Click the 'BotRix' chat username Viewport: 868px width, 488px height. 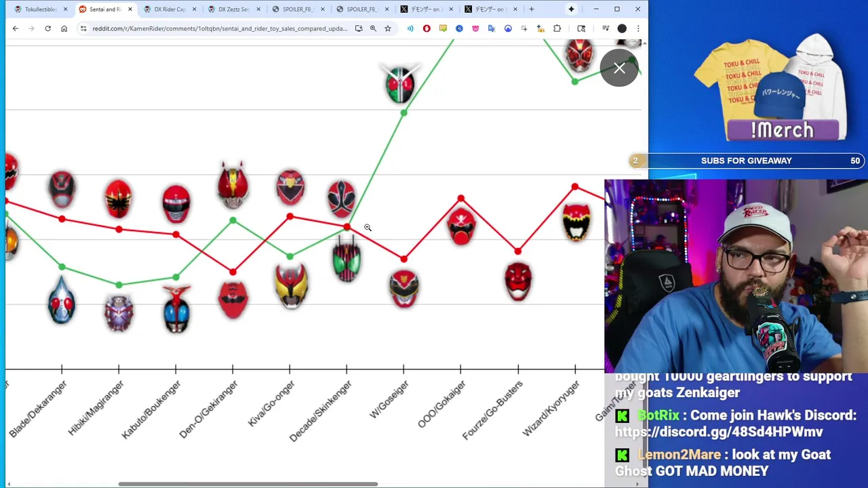658,415
